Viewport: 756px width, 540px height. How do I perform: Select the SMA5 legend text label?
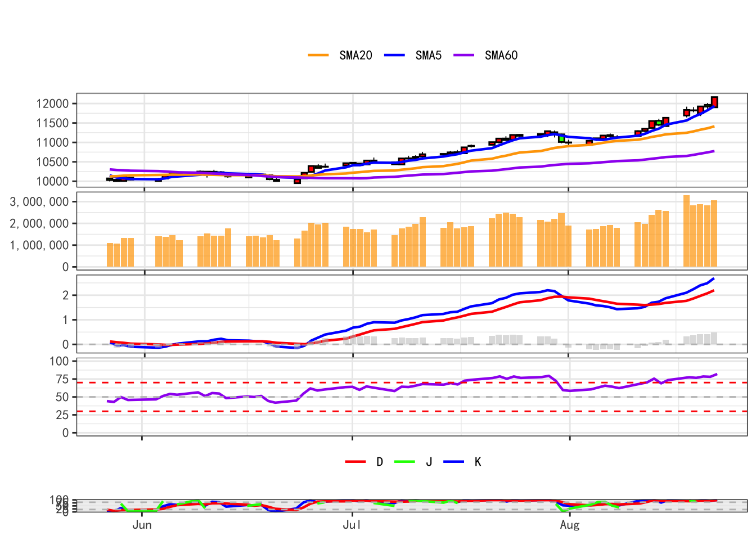[x=429, y=55]
